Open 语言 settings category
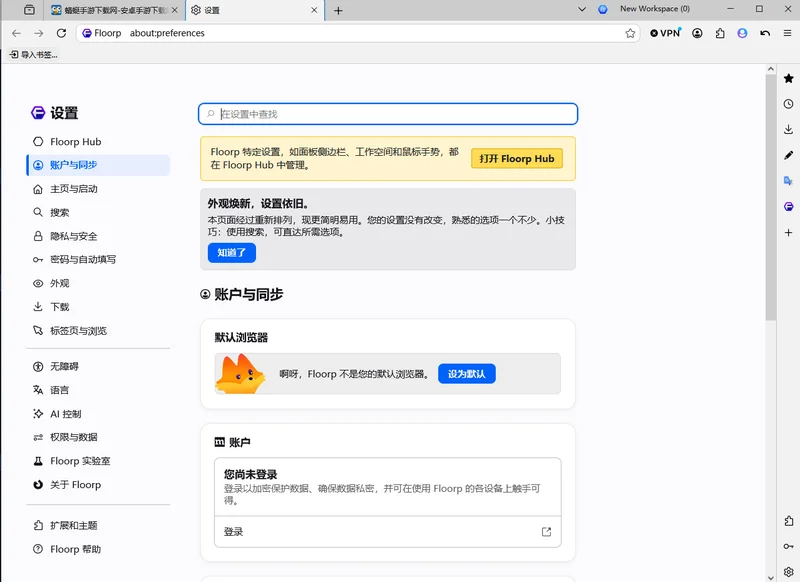The height and width of the screenshot is (582, 800). [x=98, y=390]
